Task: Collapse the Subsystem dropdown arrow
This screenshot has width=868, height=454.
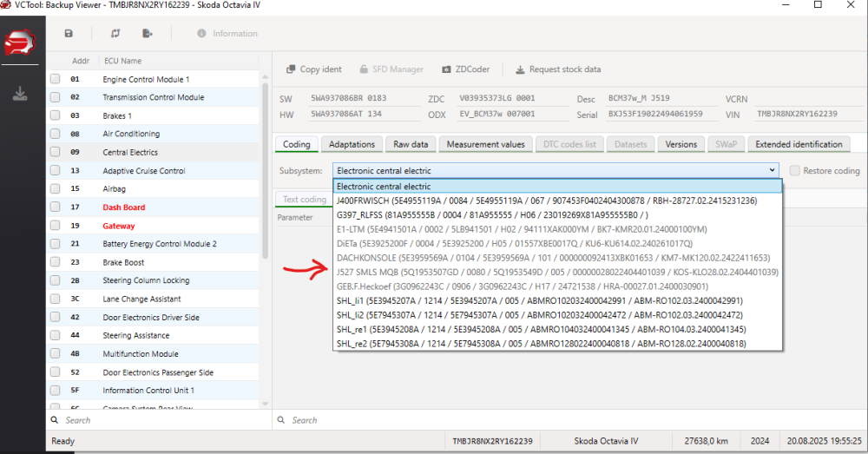Action: coord(772,170)
